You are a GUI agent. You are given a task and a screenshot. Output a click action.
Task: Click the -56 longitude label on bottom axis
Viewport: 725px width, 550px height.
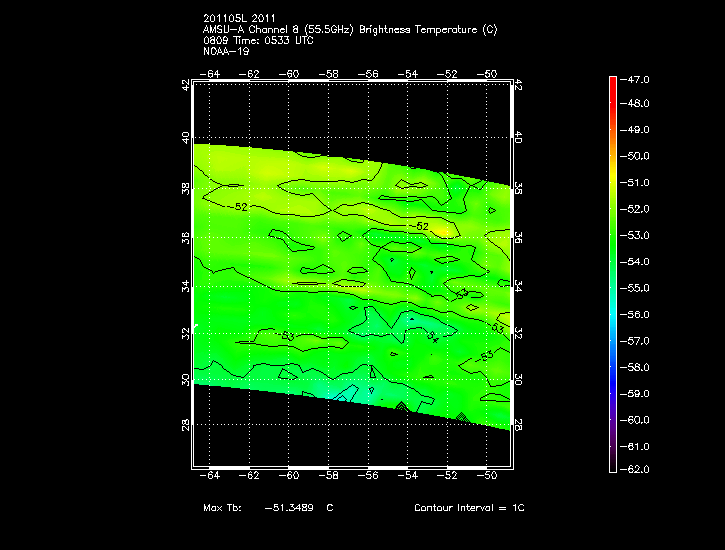[x=369, y=476]
